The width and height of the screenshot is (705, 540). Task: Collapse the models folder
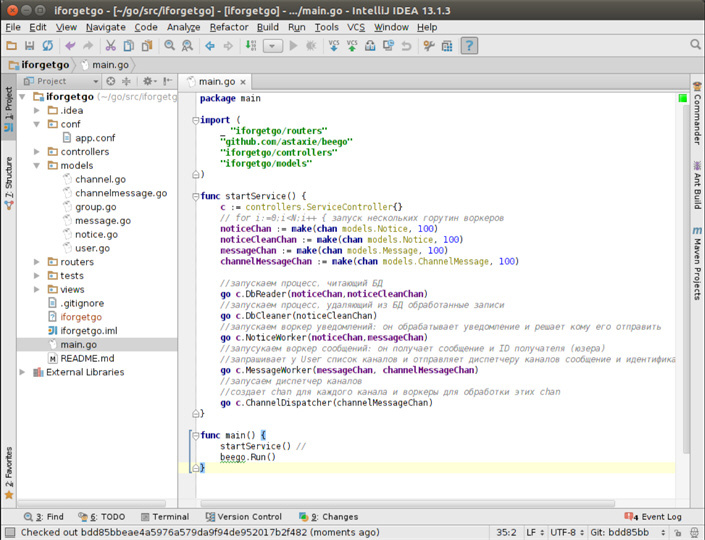tap(37, 166)
